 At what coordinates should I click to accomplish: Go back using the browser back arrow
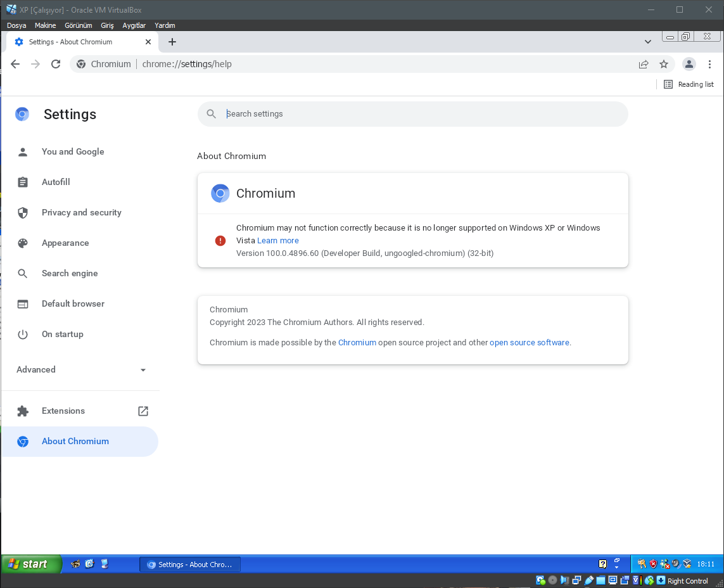[15, 64]
